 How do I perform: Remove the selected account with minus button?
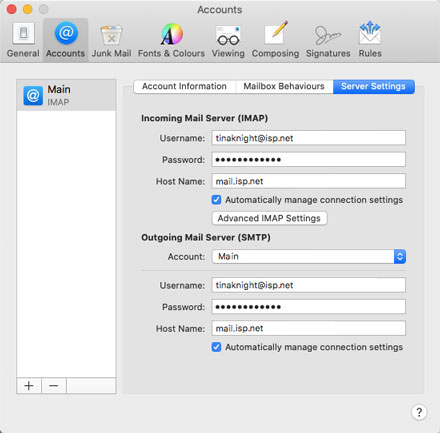click(54, 386)
